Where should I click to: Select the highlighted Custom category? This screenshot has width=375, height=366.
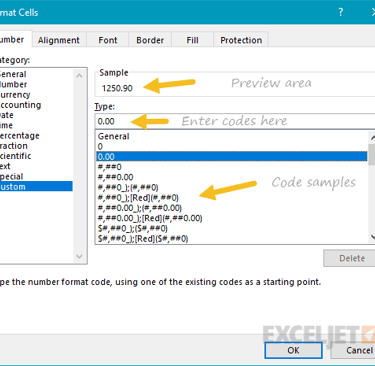click(36, 186)
